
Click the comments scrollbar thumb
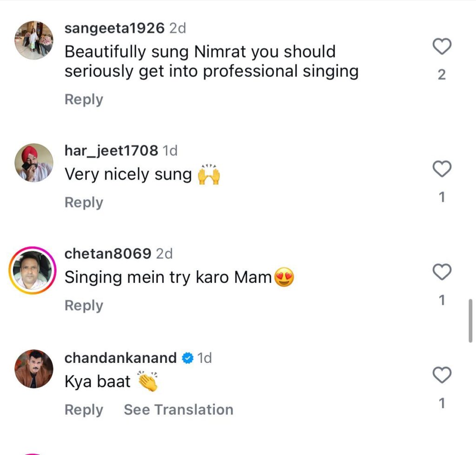pos(470,321)
